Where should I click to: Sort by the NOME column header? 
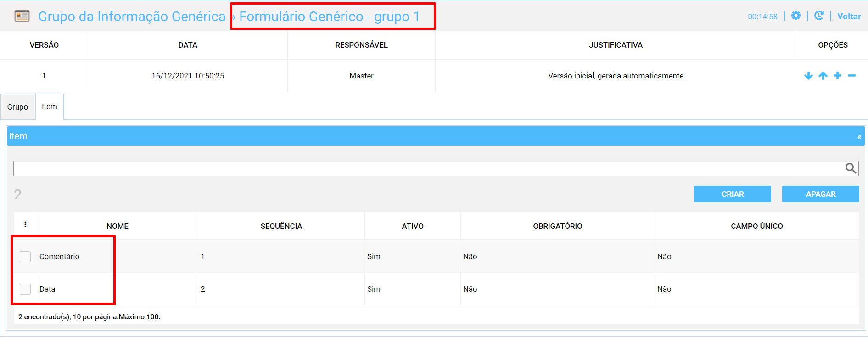pos(118,226)
